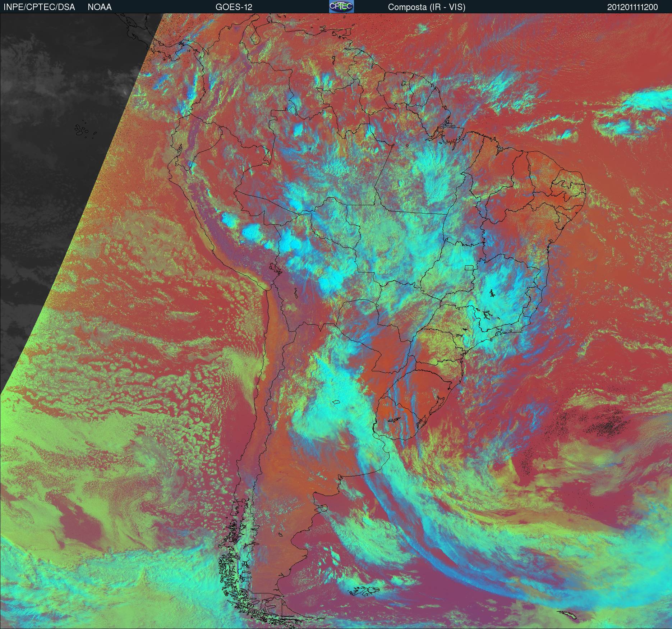Click the GOES-12 satellite label
672x629 pixels.
pyautogui.click(x=234, y=7)
